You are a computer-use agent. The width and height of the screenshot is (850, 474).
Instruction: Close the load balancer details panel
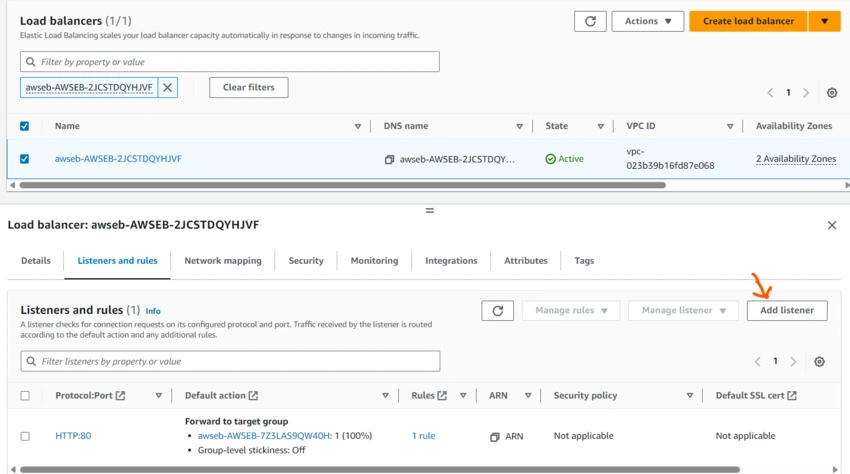[832, 225]
